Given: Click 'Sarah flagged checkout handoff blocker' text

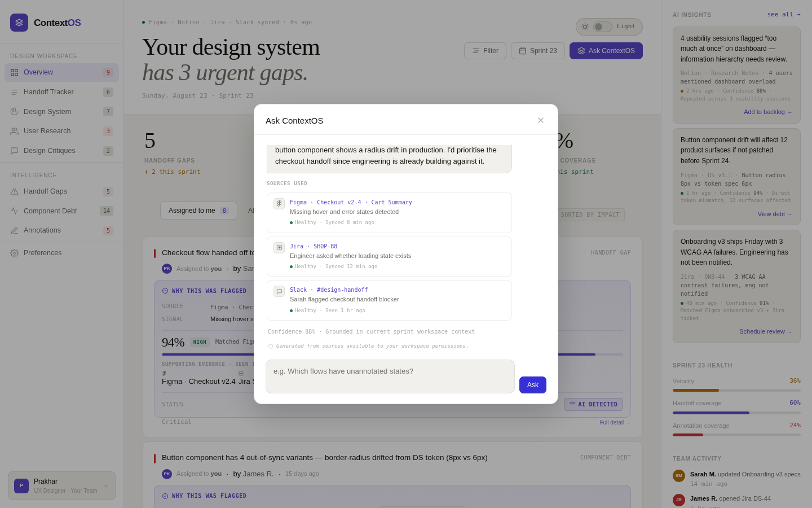Looking at the screenshot, I should click(345, 299).
